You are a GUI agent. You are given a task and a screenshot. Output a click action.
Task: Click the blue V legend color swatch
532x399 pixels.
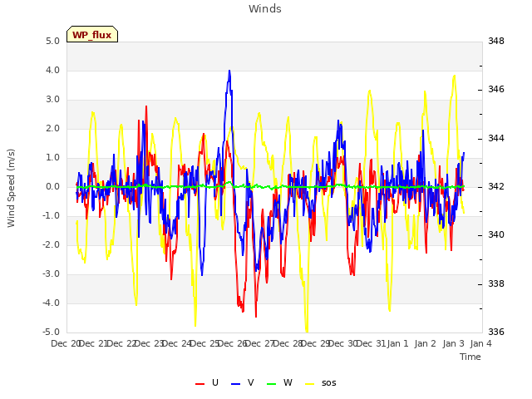click(x=235, y=384)
